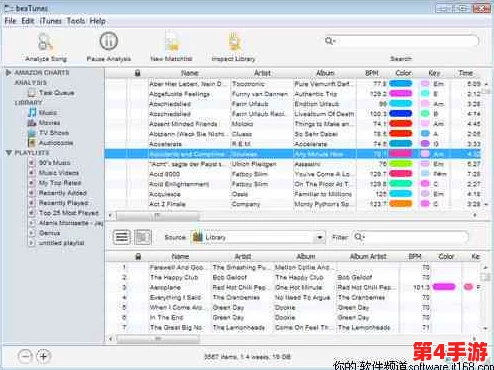Sort upper table by Time column
The height and width of the screenshot is (370, 494).
tap(466, 73)
